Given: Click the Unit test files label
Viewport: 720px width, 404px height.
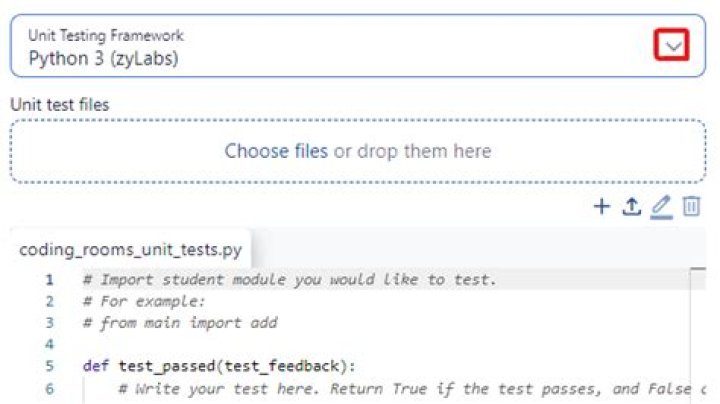Looking at the screenshot, I should [x=60, y=103].
